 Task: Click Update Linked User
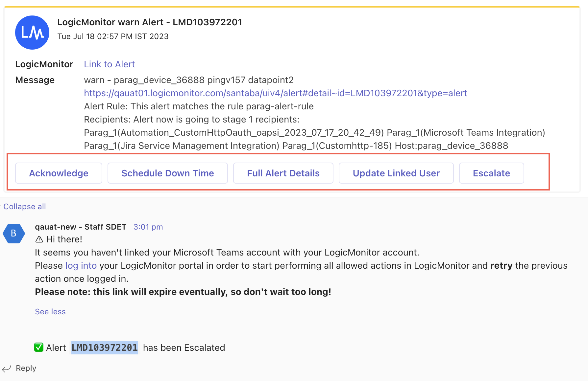pos(396,173)
